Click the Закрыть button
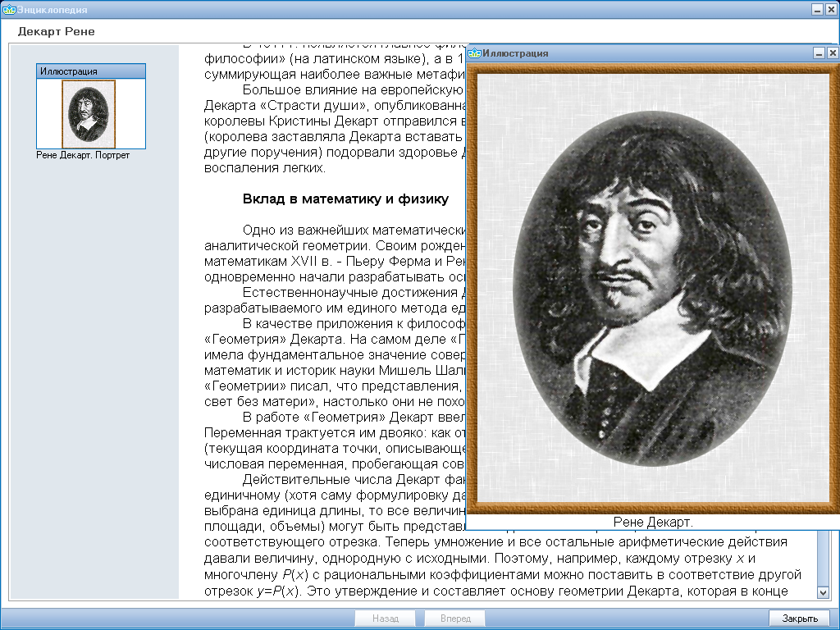Image resolution: width=840 pixels, height=630 pixels. (800, 619)
